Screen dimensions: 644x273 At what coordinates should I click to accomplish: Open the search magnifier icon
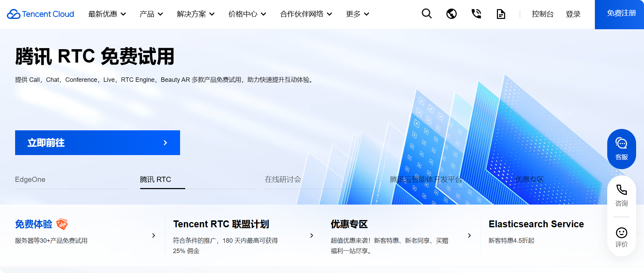pos(426,14)
